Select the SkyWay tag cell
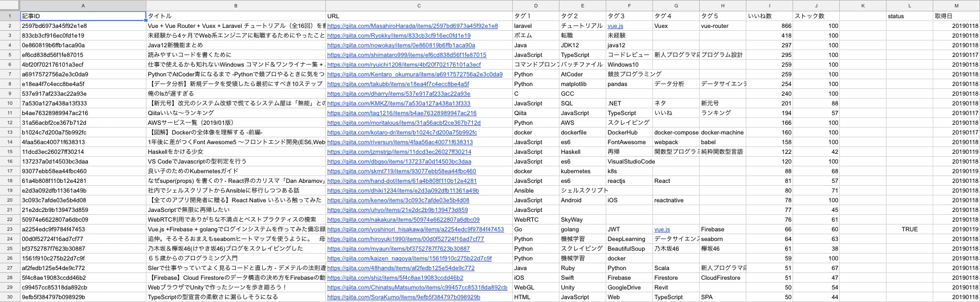This screenshot has width=980, height=302. 582,219
